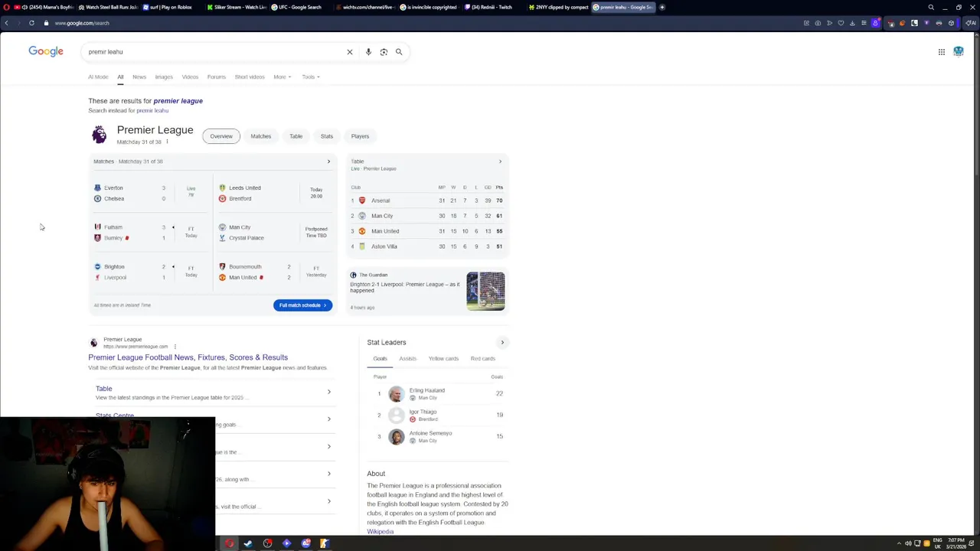Select the Premier League Players tab
The width and height of the screenshot is (980, 551).
point(360,136)
